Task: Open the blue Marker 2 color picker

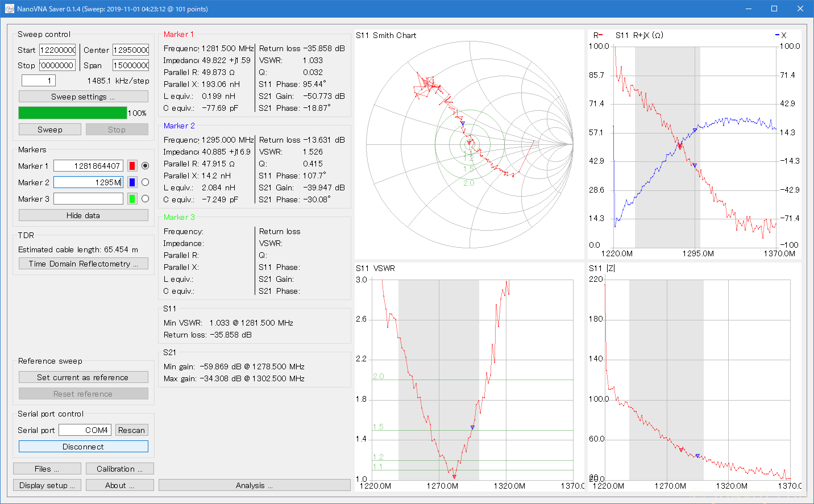Action: click(x=132, y=182)
